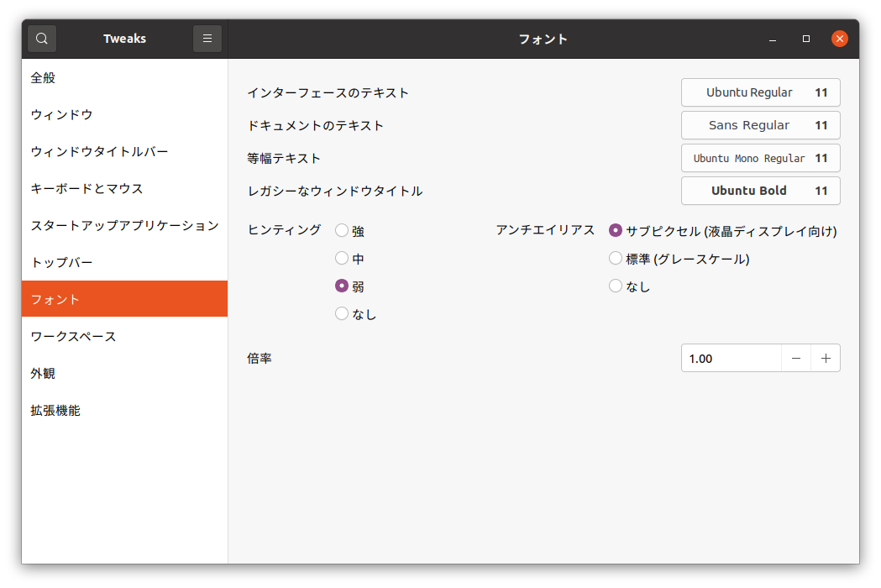Viewport: 881px width, 588px height.
Task: Set antialiasing to なし
Action: point(616,286)
